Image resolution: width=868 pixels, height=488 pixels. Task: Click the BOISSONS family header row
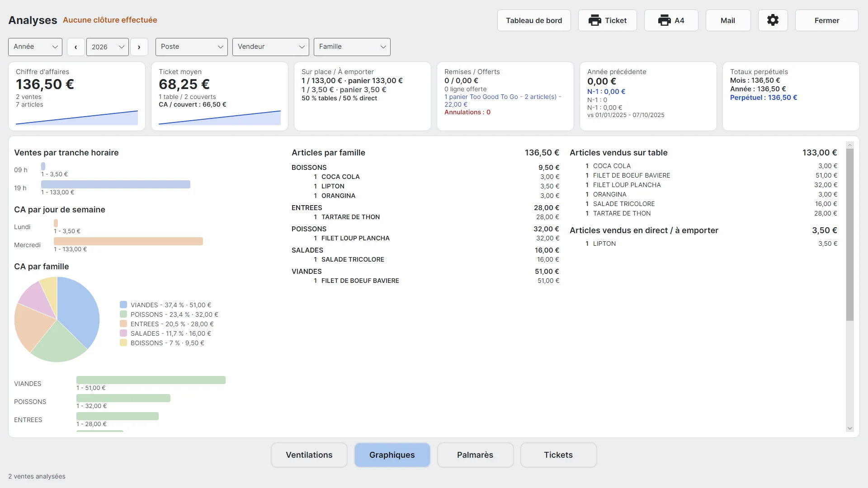pyautogui.click(x=425, y=168)
